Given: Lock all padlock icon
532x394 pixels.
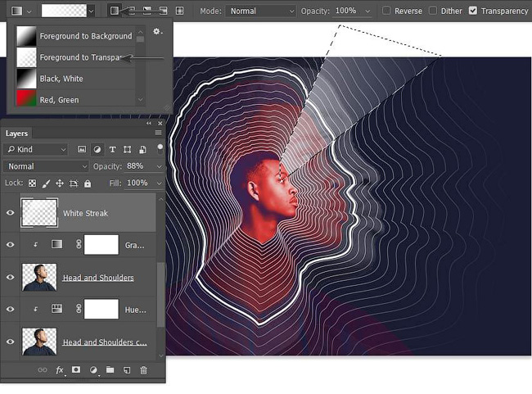Looking at the screenshot, I should click(x=88, y=183).
